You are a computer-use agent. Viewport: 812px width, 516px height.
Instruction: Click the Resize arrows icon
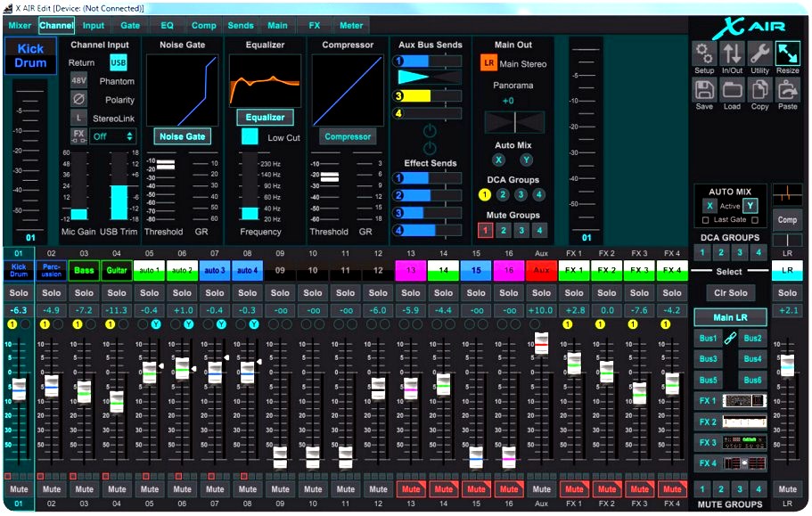[788, 55]
